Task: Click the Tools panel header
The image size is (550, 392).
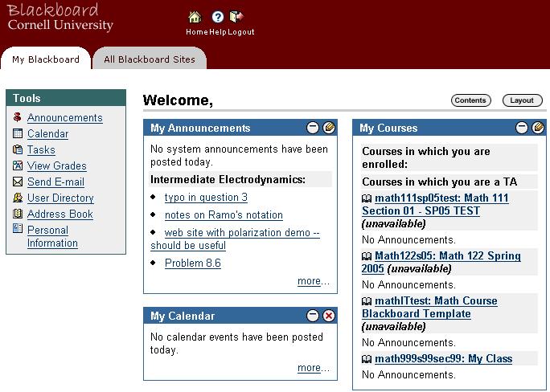Action: pos(66,98)
